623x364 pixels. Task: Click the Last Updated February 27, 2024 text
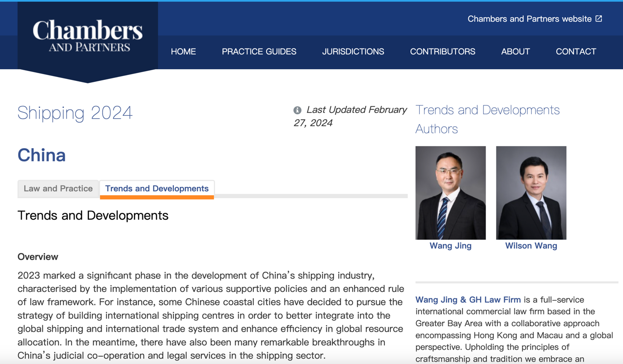pyautogui.click(x=351, y=116)
